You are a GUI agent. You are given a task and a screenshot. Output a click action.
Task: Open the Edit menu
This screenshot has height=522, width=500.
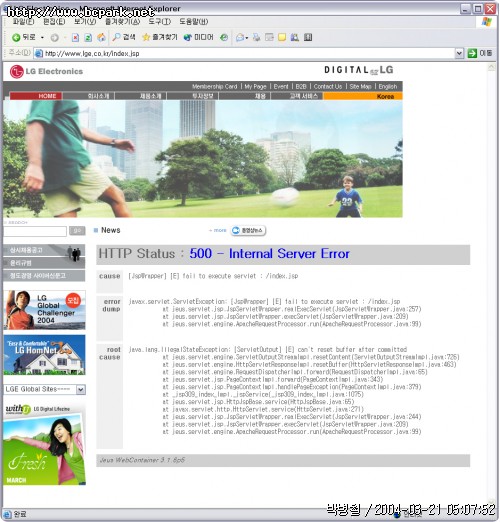(x=54, y=22)
